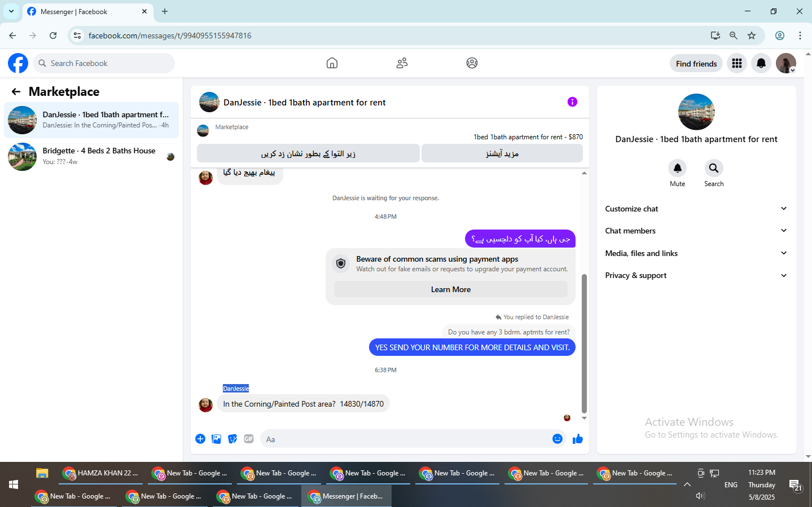Open the Chrome profile icon
812x507 pixels.
[780, 36]
